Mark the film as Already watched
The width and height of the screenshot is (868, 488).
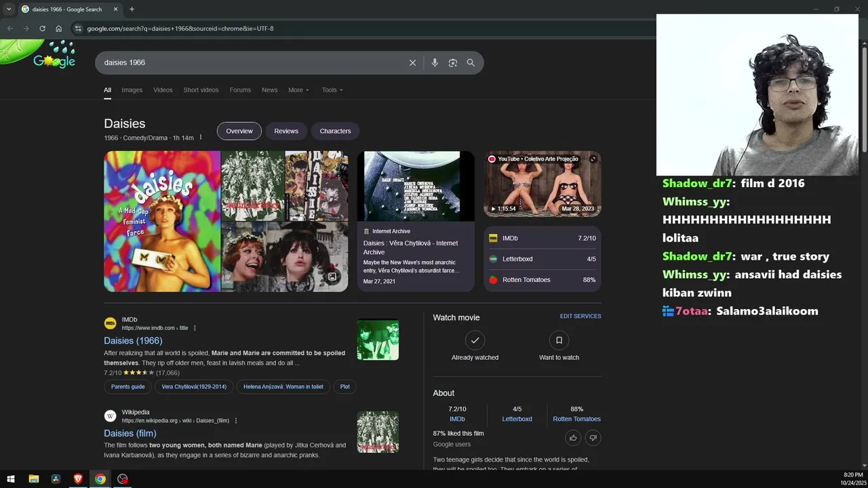click(x=475, y=340)
